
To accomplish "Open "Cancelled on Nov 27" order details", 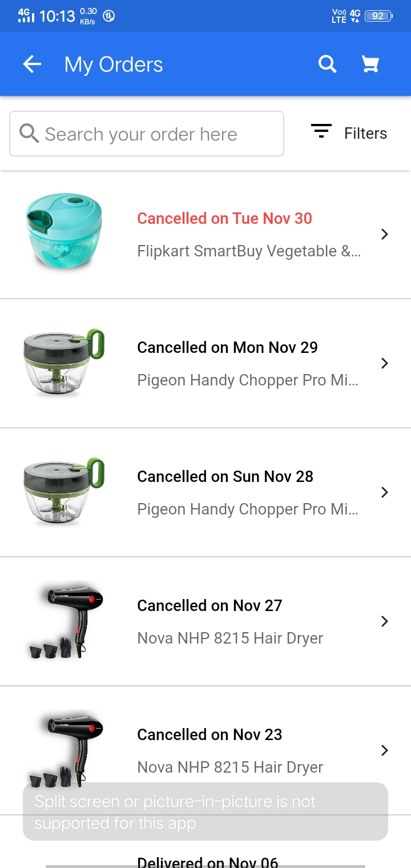I will point(209,606).
